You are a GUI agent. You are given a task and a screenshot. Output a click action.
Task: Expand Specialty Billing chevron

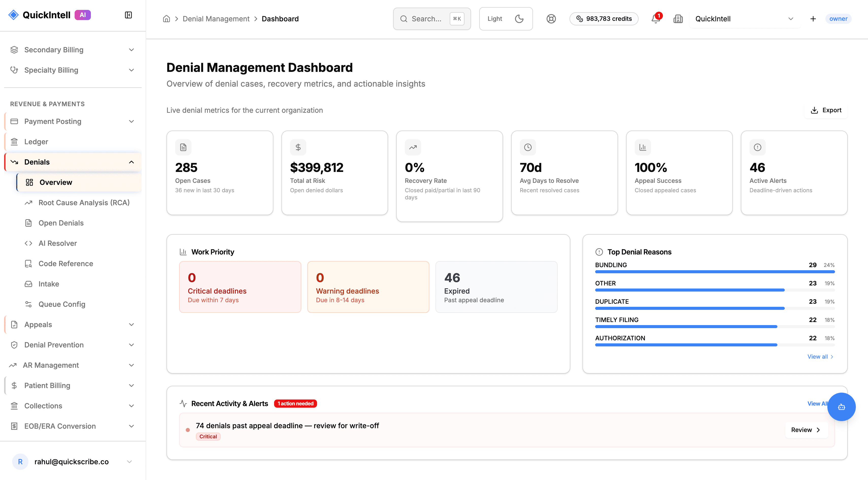(131, 70)
